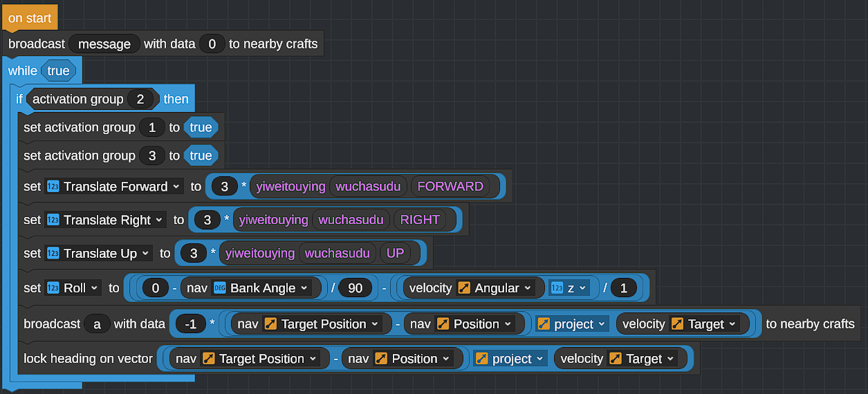868x394 pixels.
Task: Open the velocity Angular dropdown
Action: pyautogui.click(x=495, y=288)
